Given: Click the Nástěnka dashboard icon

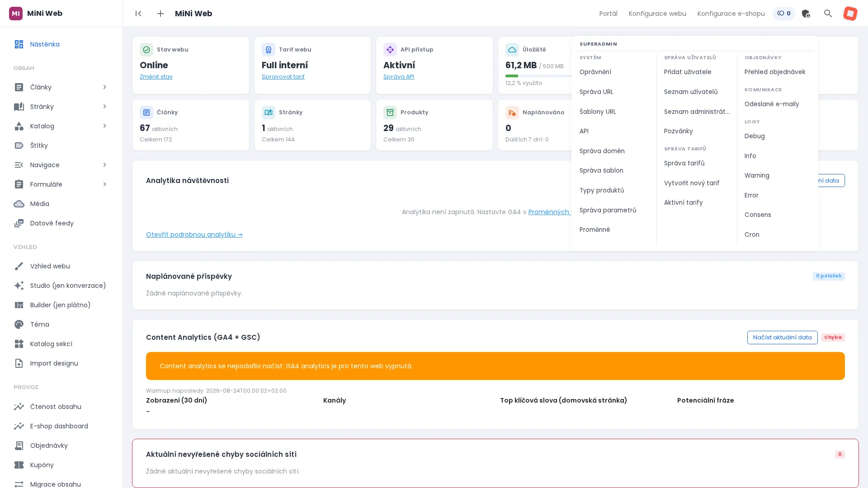Looking at the screenshot, I should coord(19,44).
